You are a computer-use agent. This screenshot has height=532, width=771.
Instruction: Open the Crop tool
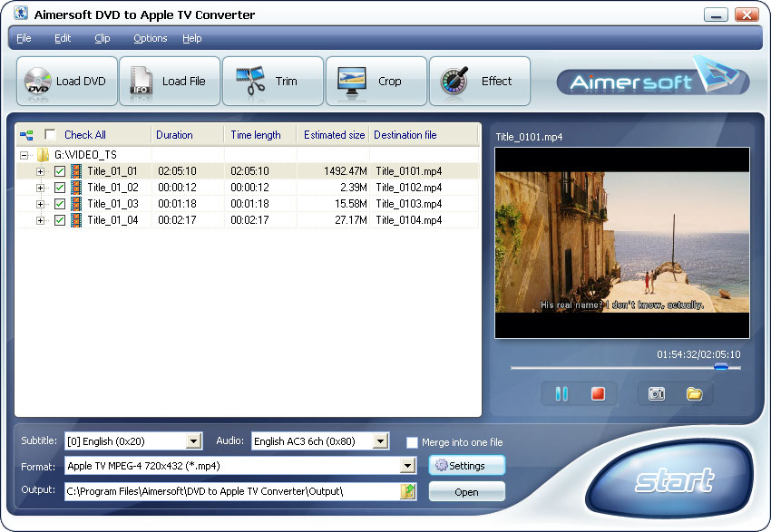click(376, 81)
